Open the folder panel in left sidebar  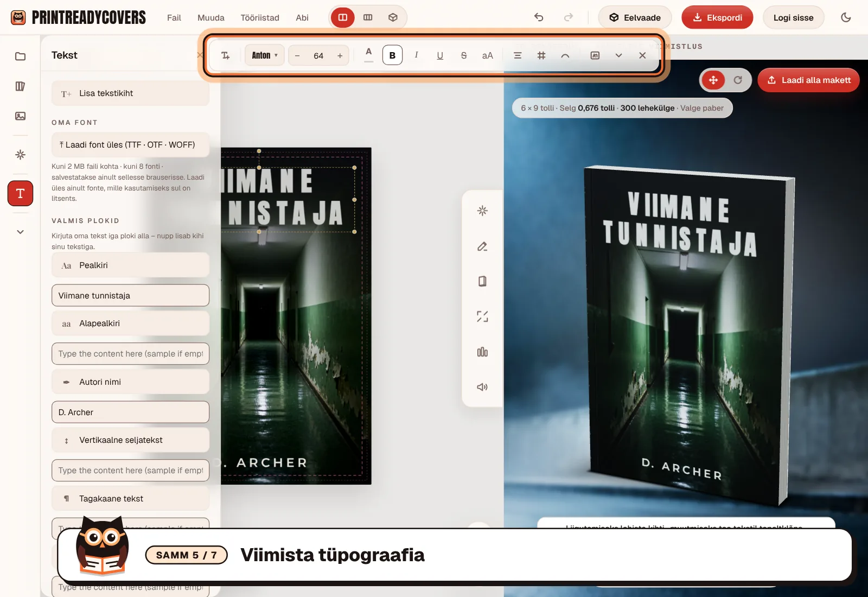20,56
